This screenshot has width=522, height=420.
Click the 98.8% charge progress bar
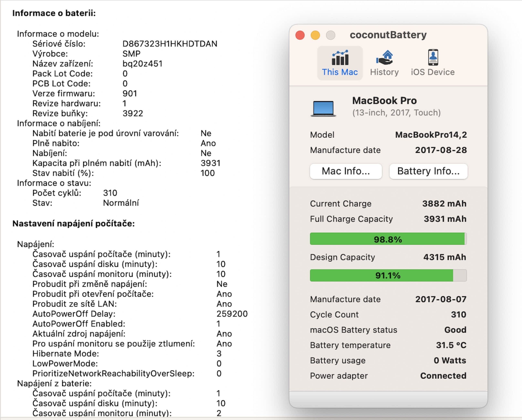[388, 239]
